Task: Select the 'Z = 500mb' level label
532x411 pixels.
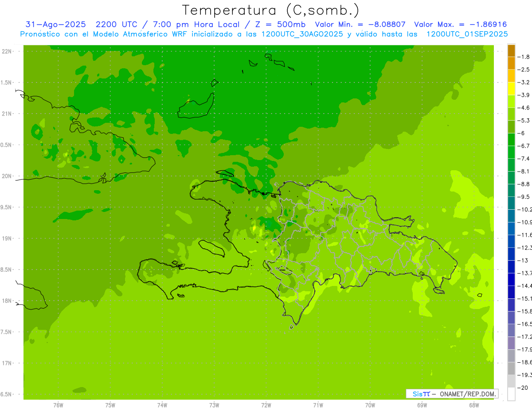Action: (x=281, y=24)
